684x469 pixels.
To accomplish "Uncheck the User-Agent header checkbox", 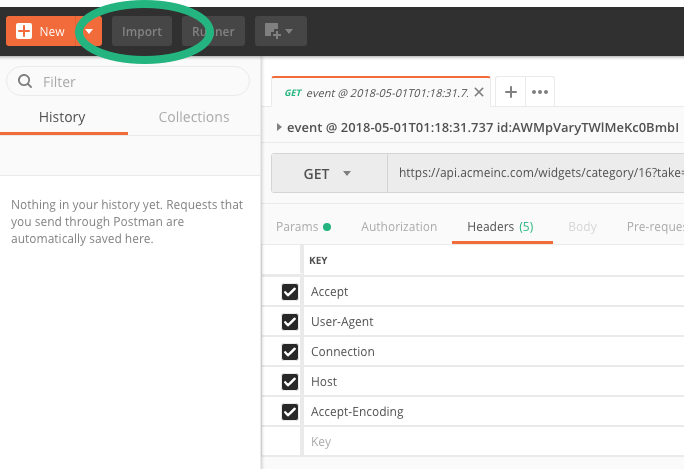I will coord(290,322).
